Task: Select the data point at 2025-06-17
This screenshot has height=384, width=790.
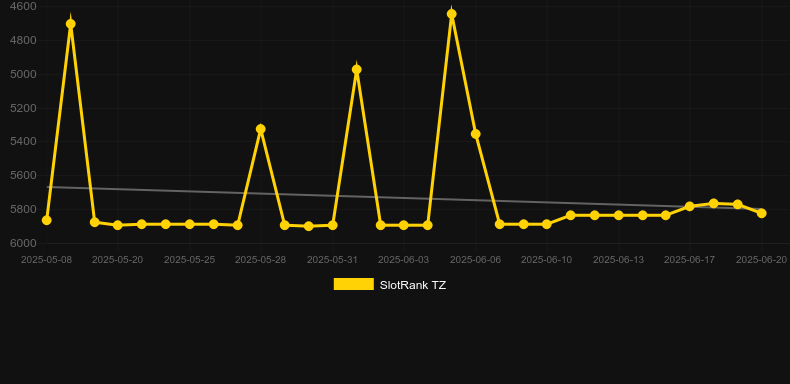Action: 690,207
